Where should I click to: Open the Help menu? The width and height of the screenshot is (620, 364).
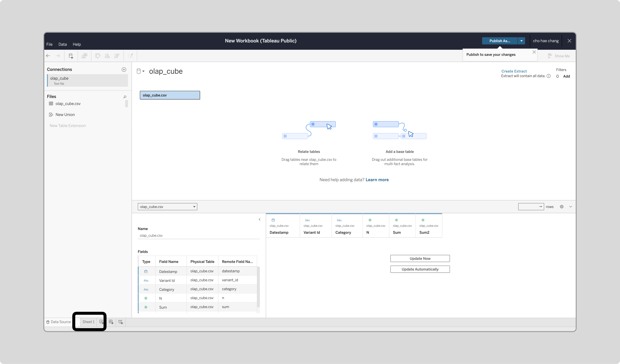(77, 44)
